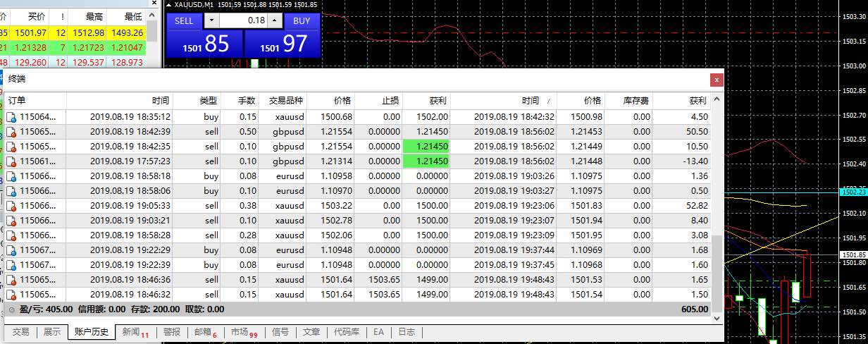
Task: Click the summary icon beside 盈/亏 in the total row
Action: 11,309
